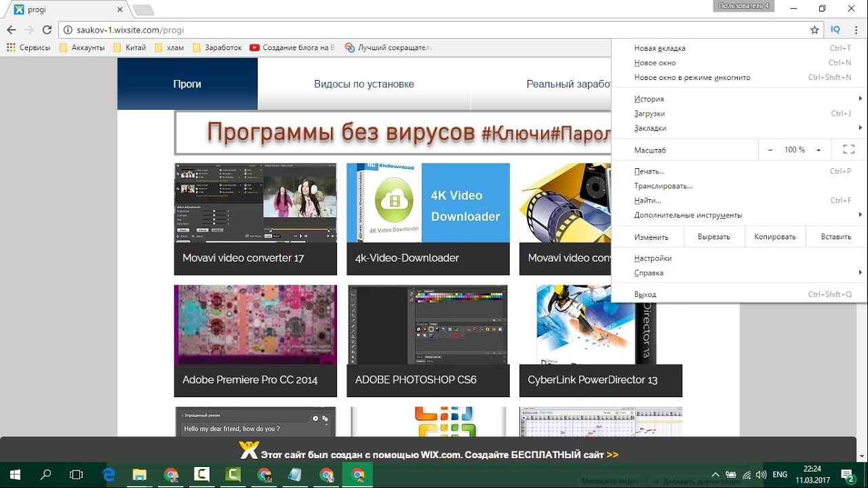The height and width of the screenshot is (488, 868).
Task: Click the Копировать button
Action: point(775,237)
